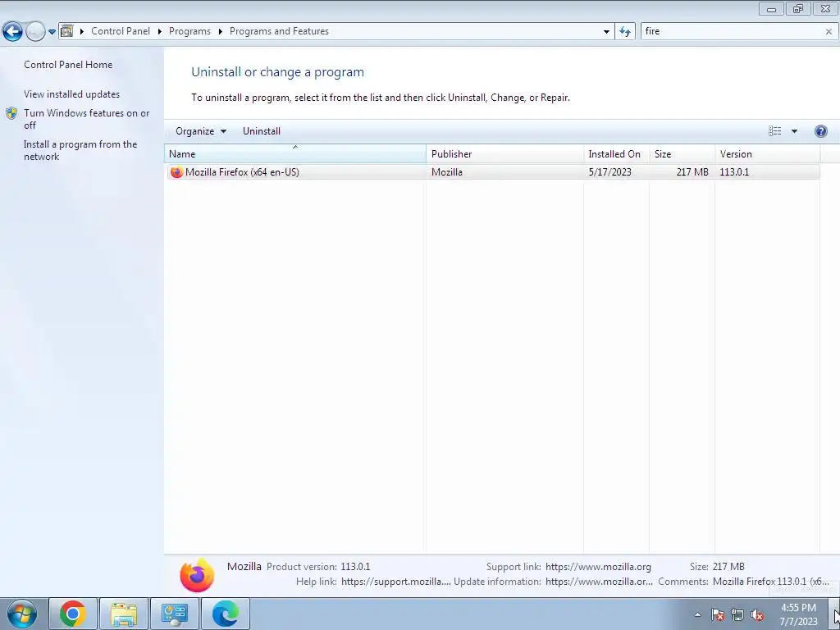The width and height of the screenshot is (840, 630).
Task: Select Mozilla Firefox (x64 en-US) row
Action: point(492,172)
